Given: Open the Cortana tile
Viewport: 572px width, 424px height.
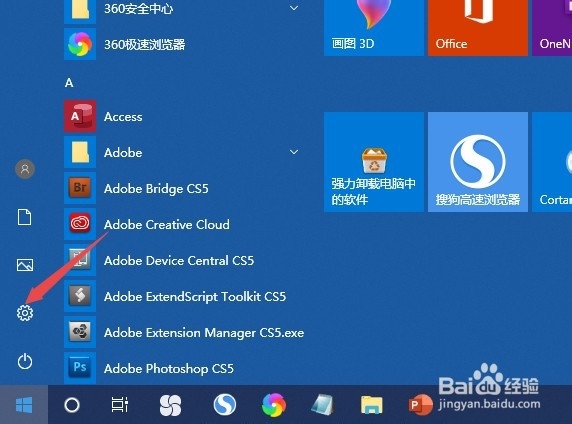Looking at the screenshot, I should 552,162.
